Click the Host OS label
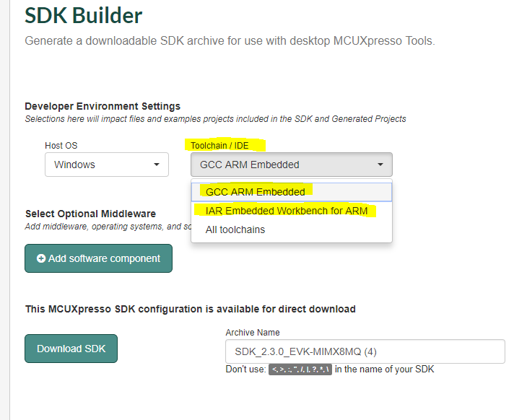This screenshot has height=420, width=527. [61, 146]
